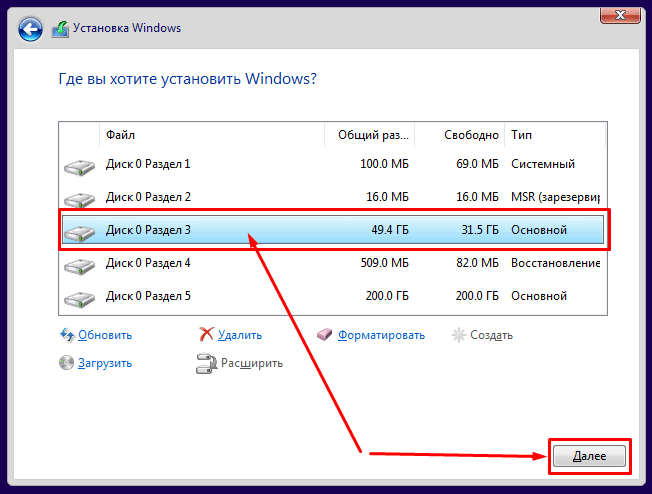Click the Установка Windows title text
652x494 pixels.
click(x=127, y=28)
